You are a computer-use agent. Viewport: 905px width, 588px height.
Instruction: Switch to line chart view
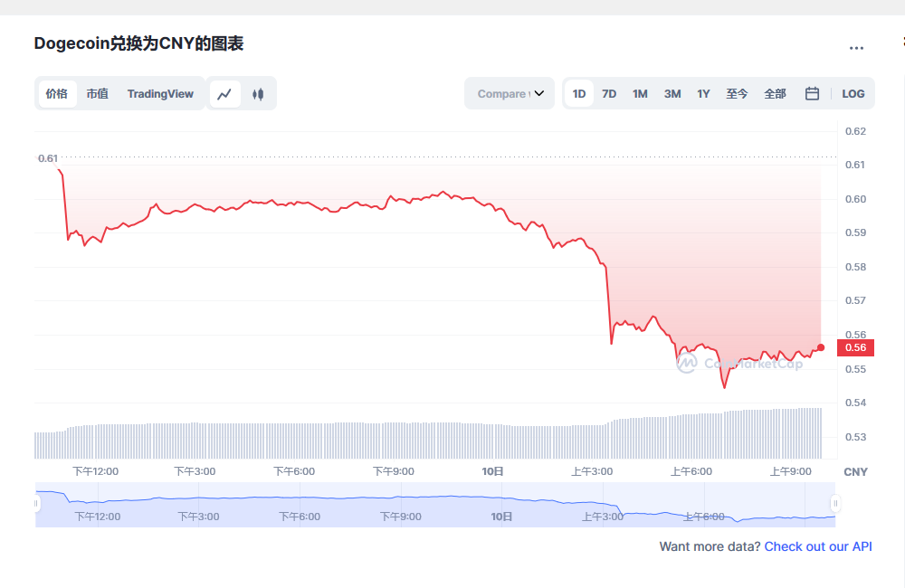pos(224,93)
